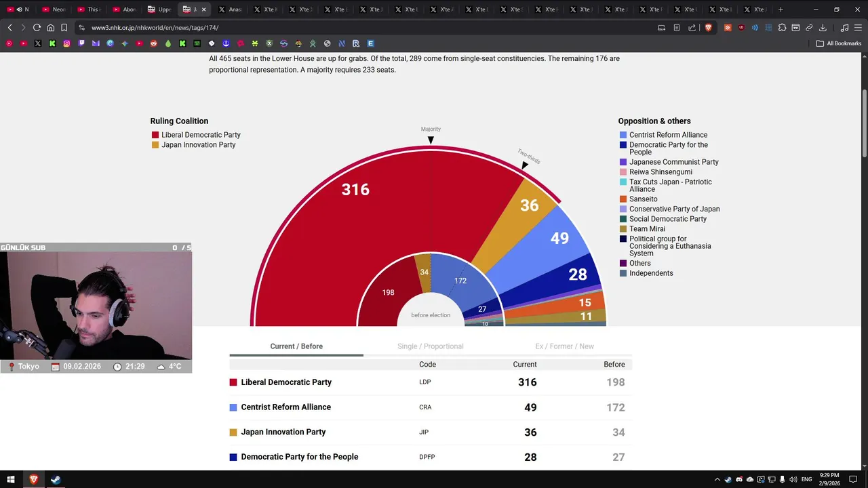Viewport: 868px width, 488px height.
Task: Click the Japanese Communist Party legend label
Action: (674, 162)
